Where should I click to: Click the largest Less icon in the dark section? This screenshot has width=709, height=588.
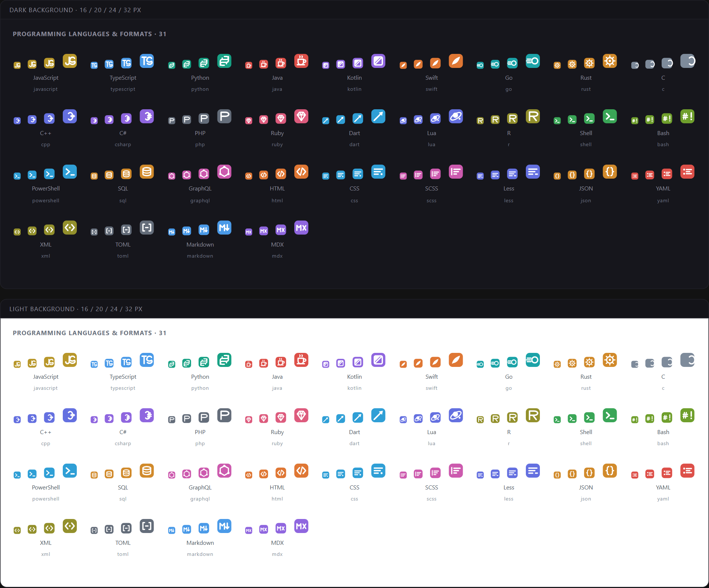pyautogui.click(x=533, y=172)
